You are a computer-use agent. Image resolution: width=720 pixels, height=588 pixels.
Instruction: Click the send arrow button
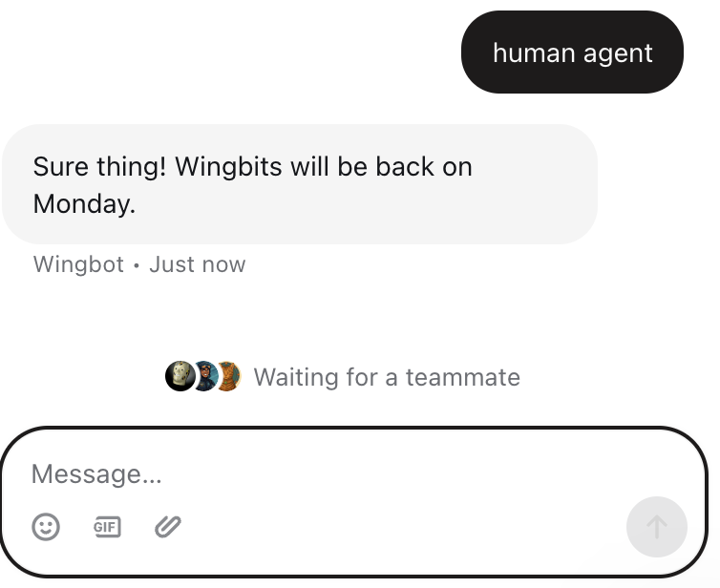(x=657, y=527)
